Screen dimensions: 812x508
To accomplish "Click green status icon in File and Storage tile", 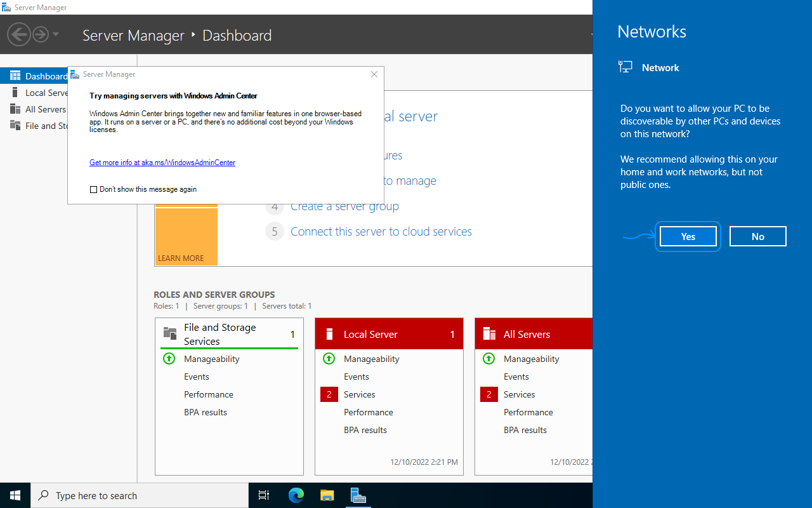I will (x=169, y=359).
